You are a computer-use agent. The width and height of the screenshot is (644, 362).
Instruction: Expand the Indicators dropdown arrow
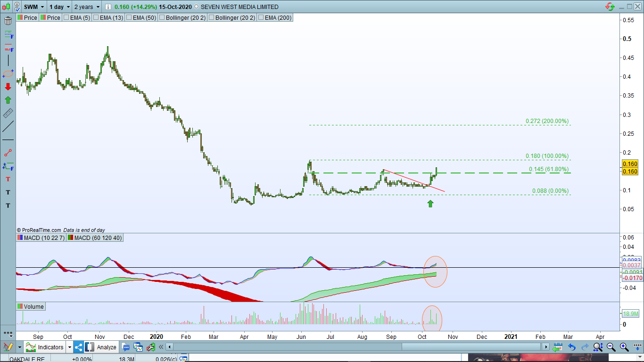coord(70,347)
